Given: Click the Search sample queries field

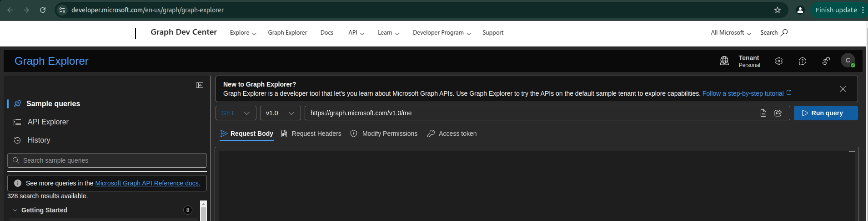Looking at the screenshot, I should [x=107, y=160].
